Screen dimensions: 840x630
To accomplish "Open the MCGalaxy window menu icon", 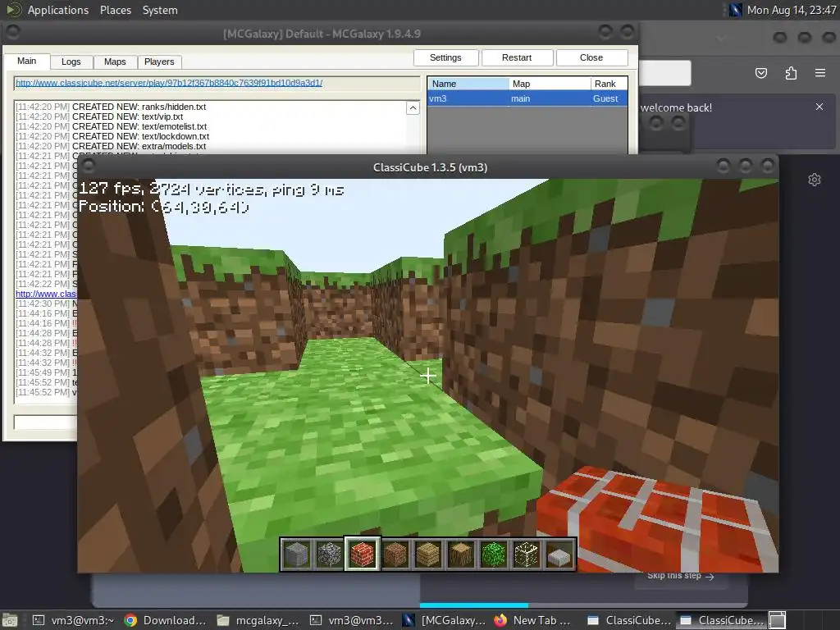I will (13, 32).
